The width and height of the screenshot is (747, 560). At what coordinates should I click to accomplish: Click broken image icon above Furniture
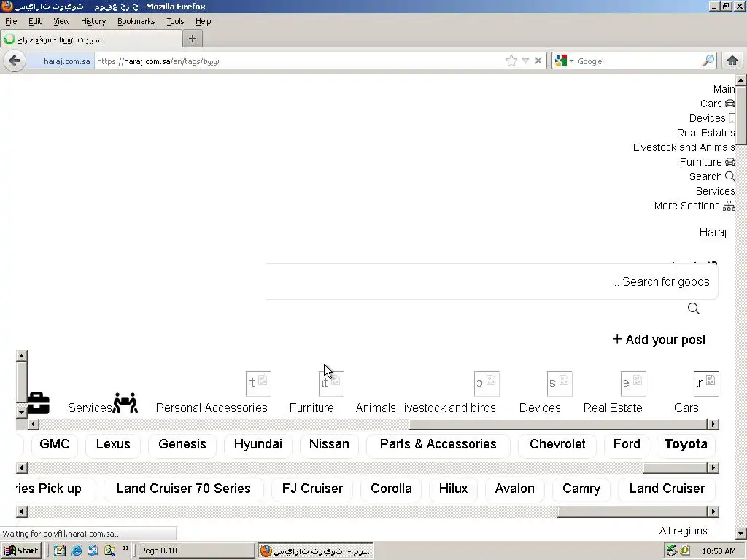(331, 384)
